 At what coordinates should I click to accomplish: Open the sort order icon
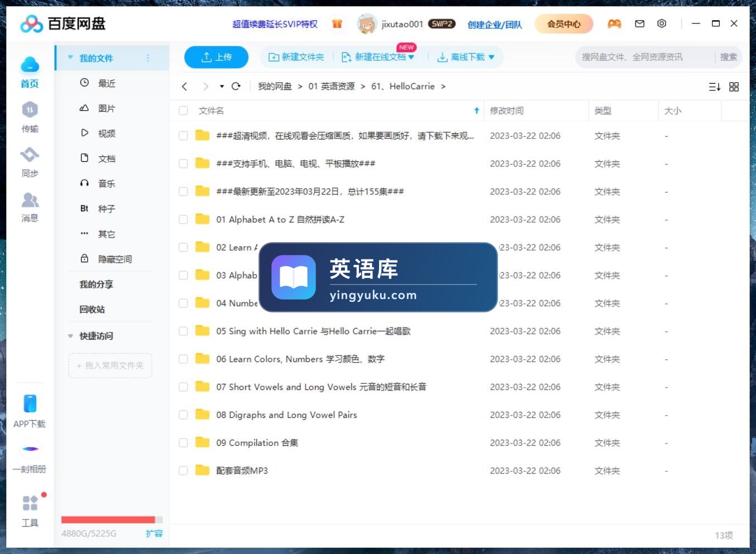(715, 87)
